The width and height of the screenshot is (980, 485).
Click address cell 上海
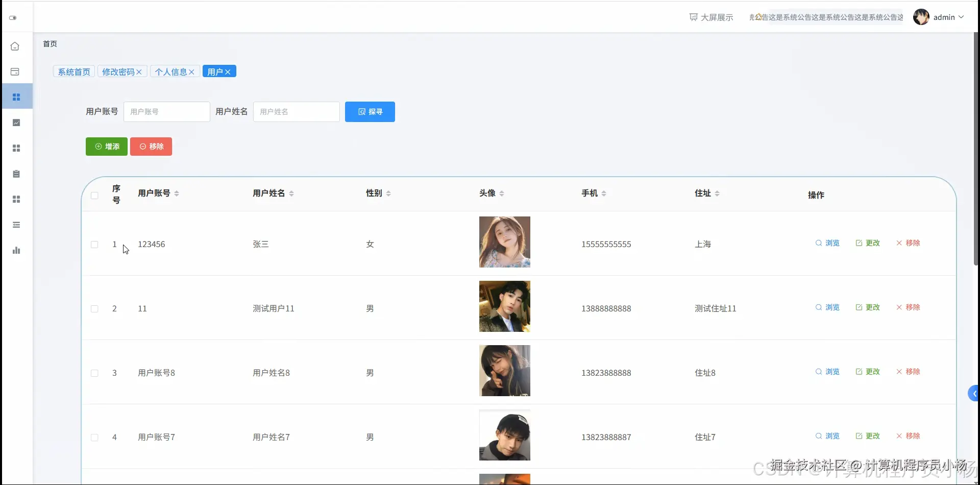(x=703, y=245)
